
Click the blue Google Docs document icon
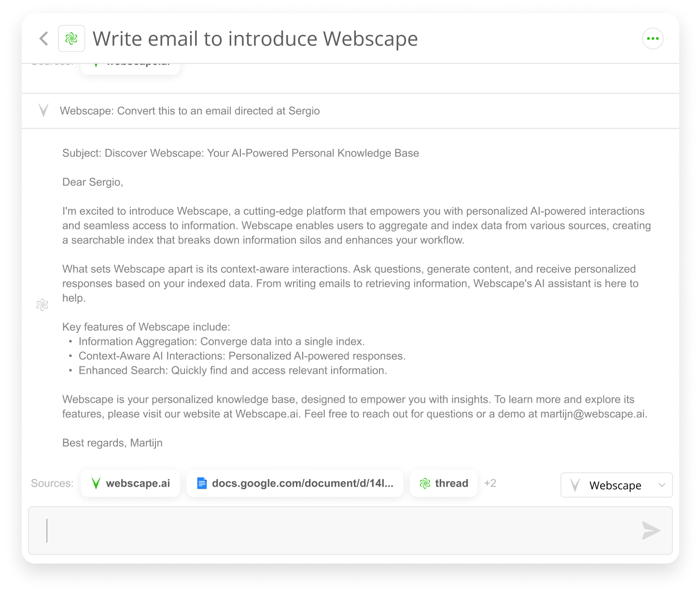click(202, 483)
